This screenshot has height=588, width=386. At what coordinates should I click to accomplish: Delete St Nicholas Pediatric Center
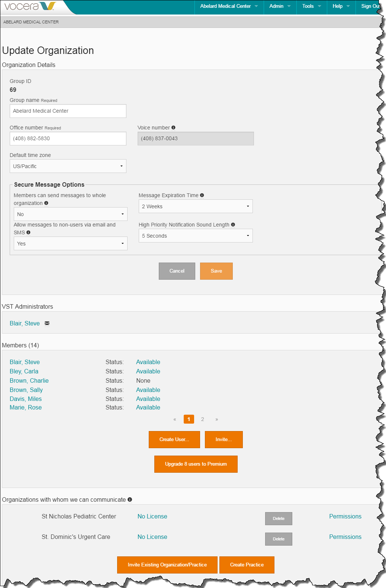point(279,518)
